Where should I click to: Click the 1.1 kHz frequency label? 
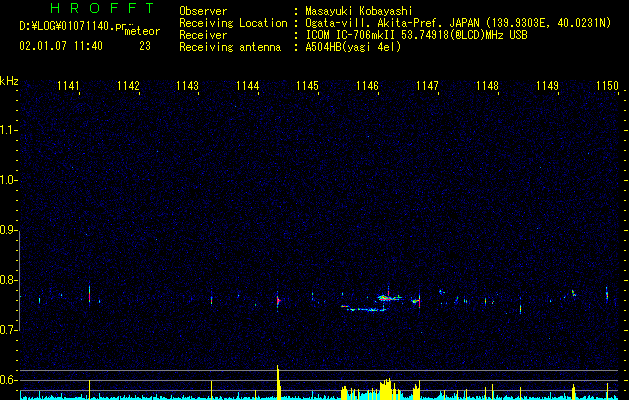(8, 130)
